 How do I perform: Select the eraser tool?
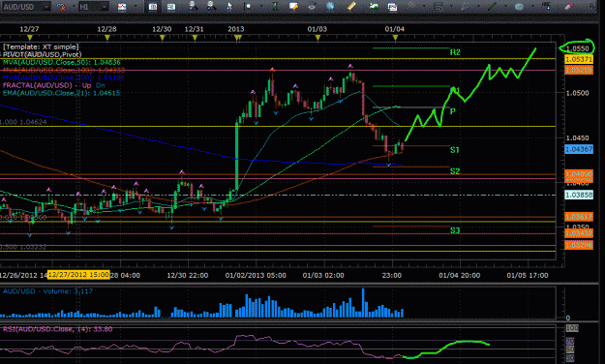pos(569,6)
